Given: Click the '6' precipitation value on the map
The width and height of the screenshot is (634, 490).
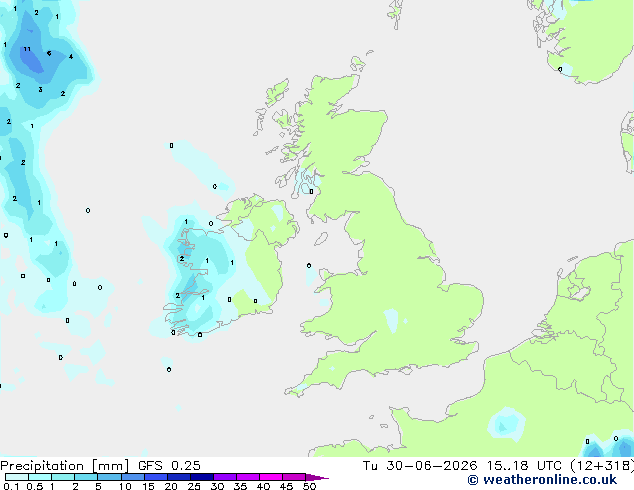Looking at the screenshot, I should 49,53.
